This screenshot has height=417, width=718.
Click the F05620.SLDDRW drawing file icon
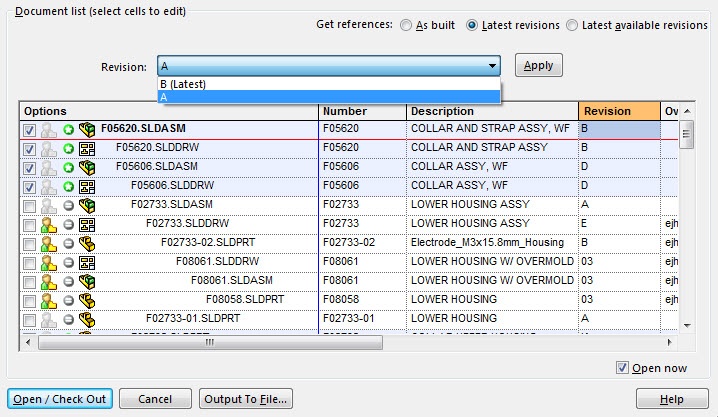(x=86, y=148)
